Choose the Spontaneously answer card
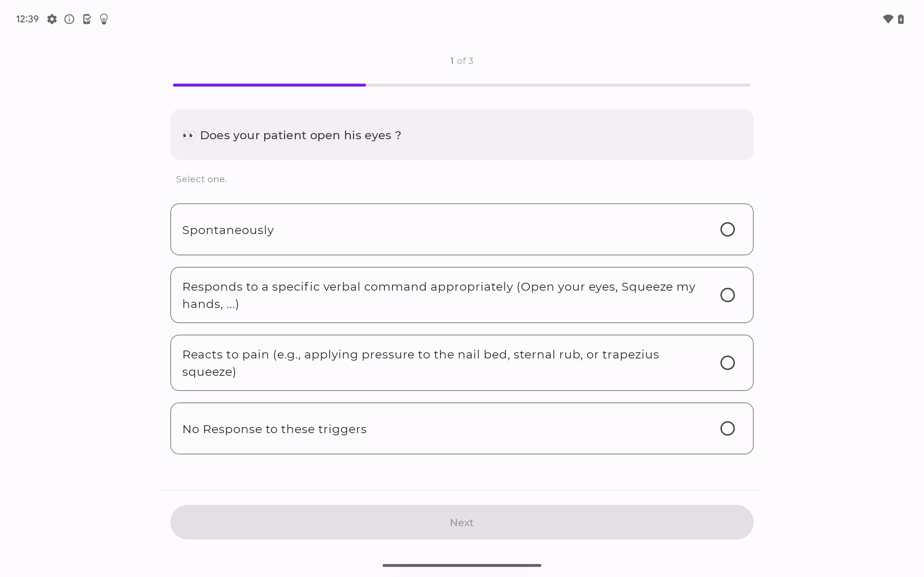This screenshot has width=924, height=577. [x=462, y=229]
